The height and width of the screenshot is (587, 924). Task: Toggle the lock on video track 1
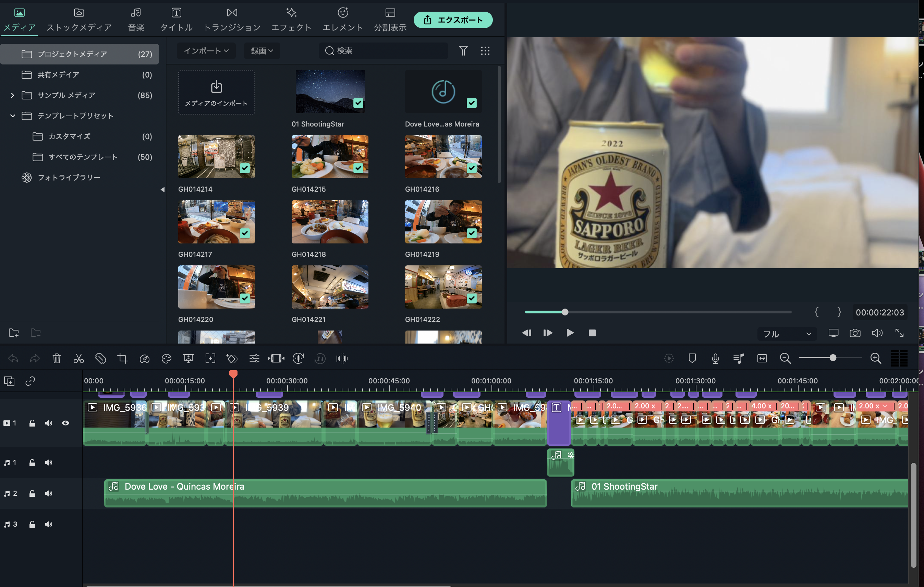click(32, 423)
